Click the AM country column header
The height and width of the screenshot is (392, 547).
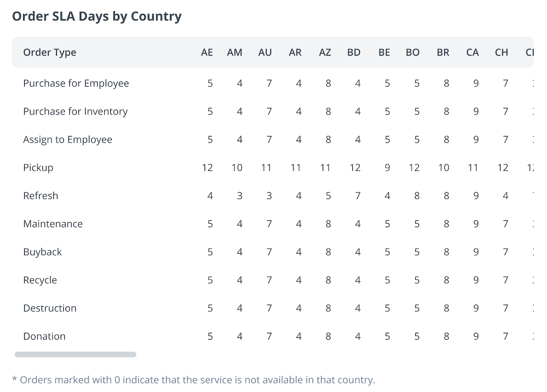coord(235,52)
